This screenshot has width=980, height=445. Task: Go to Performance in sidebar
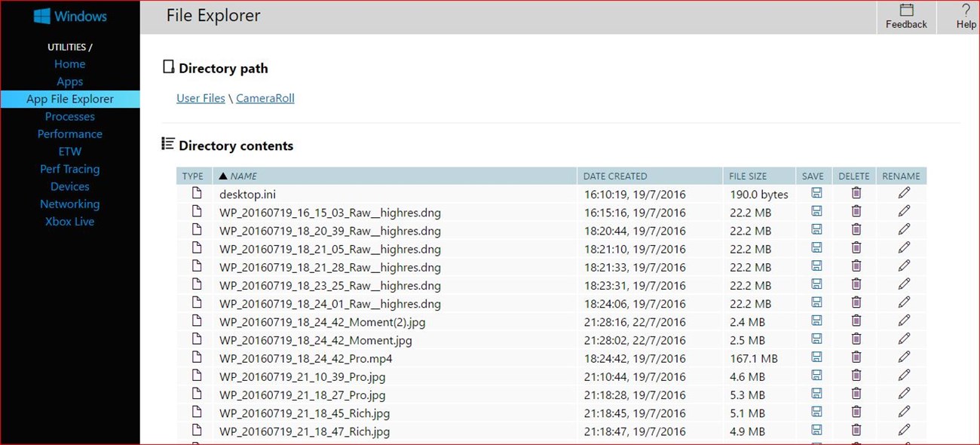tap(70, 134)
